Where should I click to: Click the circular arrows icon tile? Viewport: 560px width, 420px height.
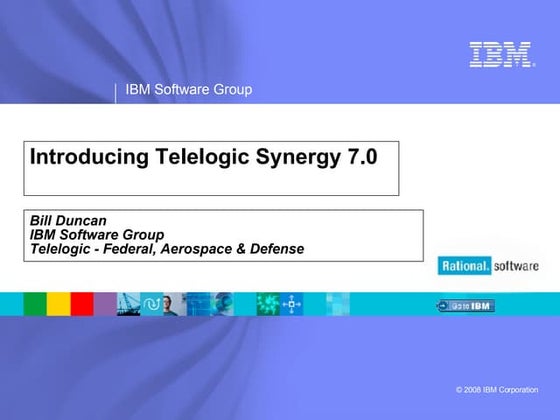click(152, 304)
